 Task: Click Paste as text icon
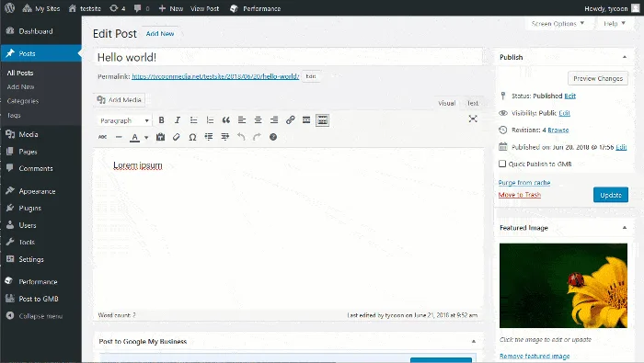(161, 137)
